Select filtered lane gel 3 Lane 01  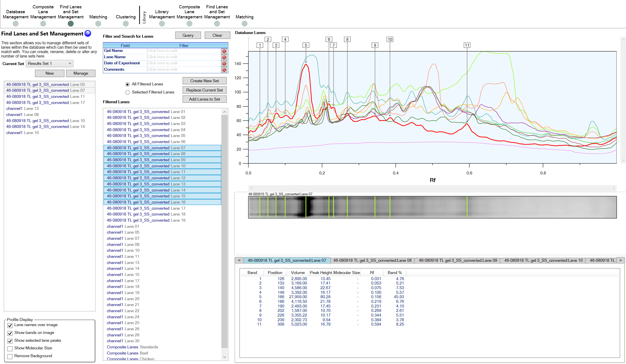pyautogui.click(x=163, y=112)
